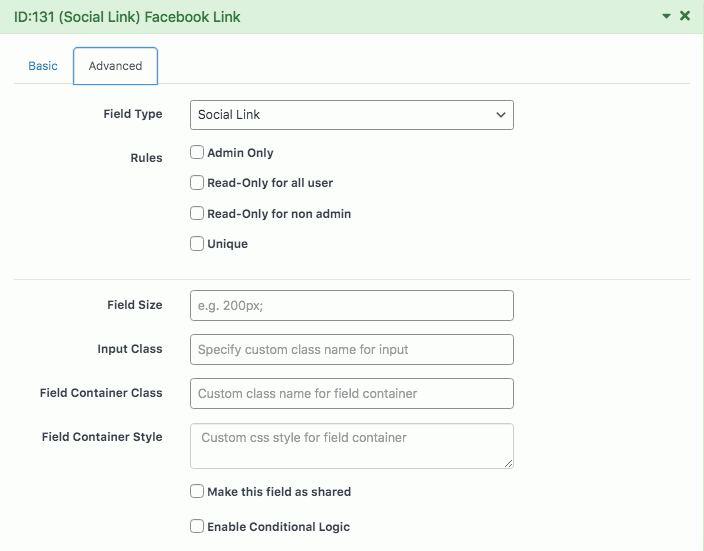Check Read-Only for all user
Screen dimensions: 704x551
point(197,183)
